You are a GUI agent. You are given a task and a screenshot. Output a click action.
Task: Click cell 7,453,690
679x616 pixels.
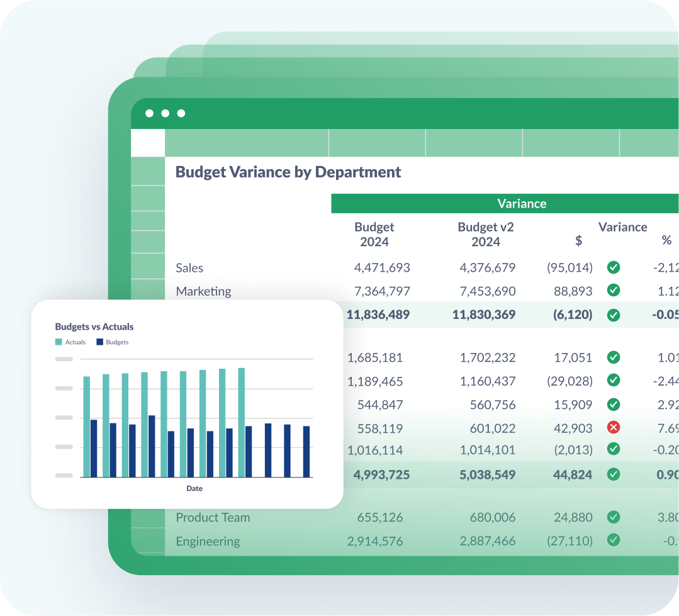(x=488, y=291)
